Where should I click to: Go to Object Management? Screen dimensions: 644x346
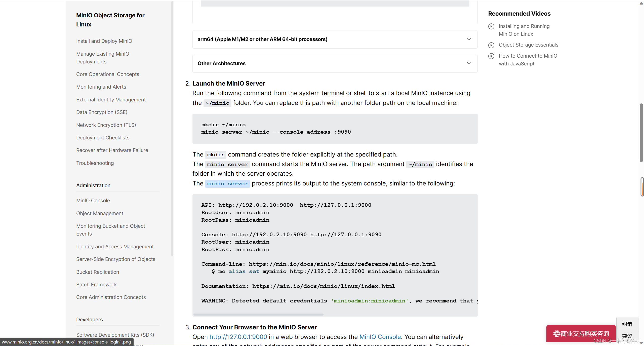tap(100, 213)
